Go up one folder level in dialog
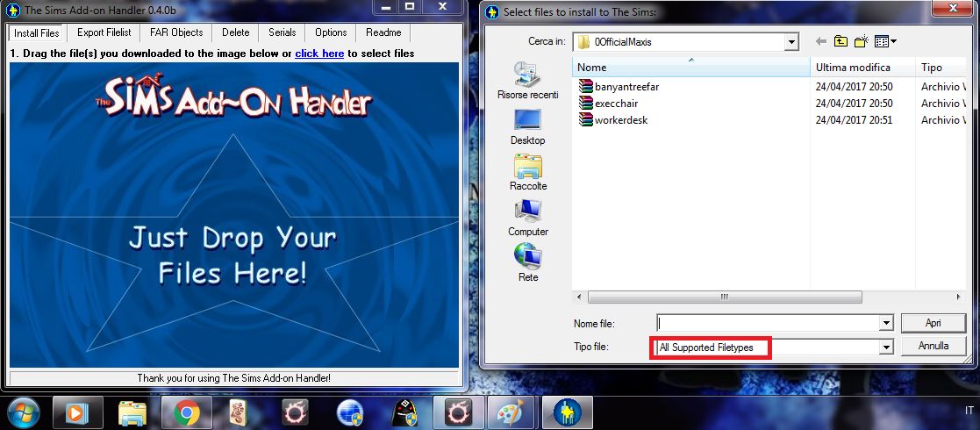 coord(841,42)
